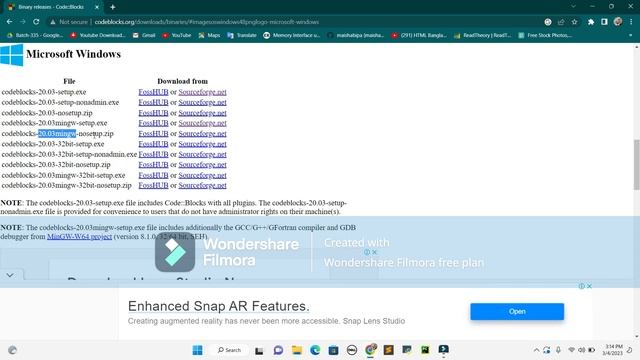Show hidden system tray icons
This screenshot has width=640, height=360.
click(x=536, y=350)
